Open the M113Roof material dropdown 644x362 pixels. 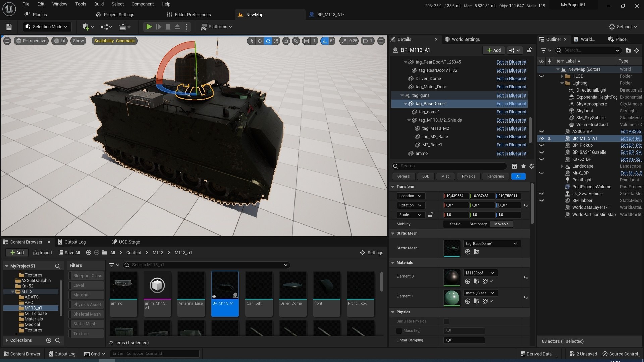[480, 273]
